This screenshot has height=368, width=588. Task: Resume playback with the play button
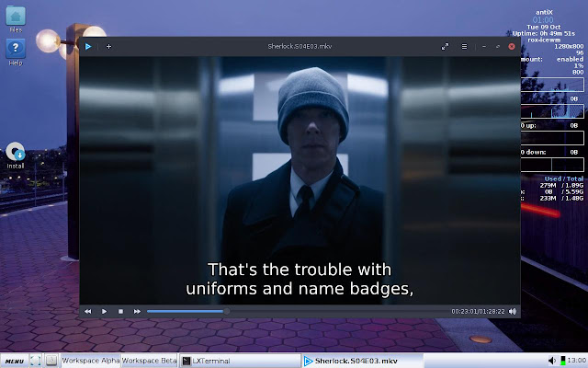pyautogui.click(x=104, y=311)
